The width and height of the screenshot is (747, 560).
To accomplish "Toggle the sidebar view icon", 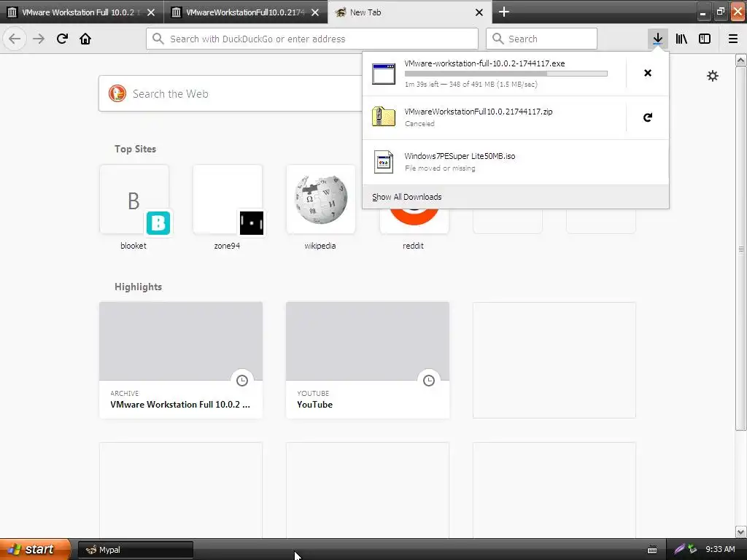I will click(x=705, y=39).
